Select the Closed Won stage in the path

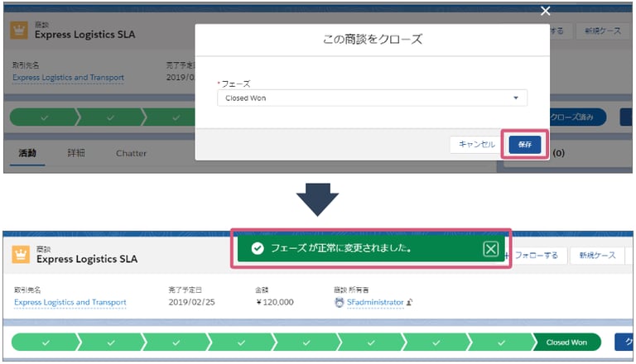pos(566,342)
